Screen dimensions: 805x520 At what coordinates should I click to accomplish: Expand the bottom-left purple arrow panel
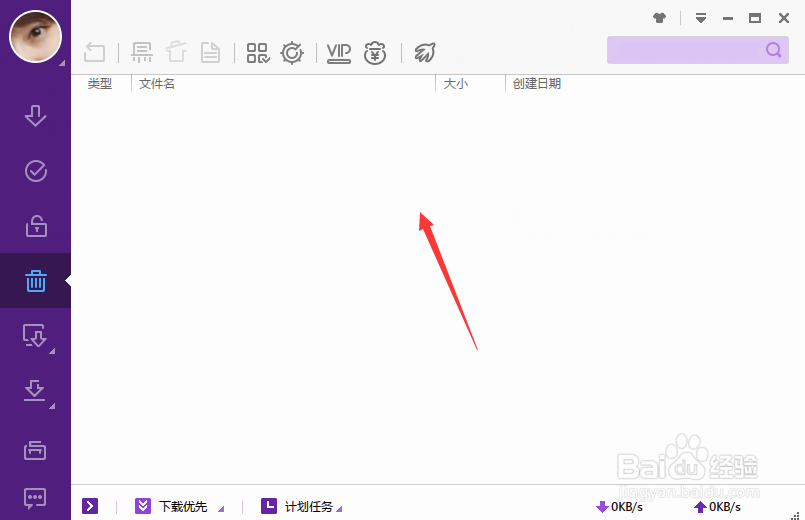(x=90, y=506)
